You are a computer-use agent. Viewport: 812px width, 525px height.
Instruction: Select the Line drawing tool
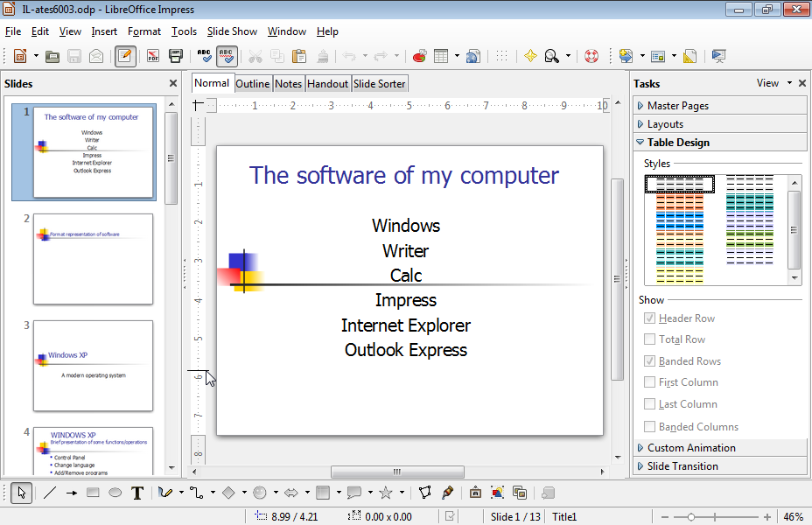coord(50,493)
